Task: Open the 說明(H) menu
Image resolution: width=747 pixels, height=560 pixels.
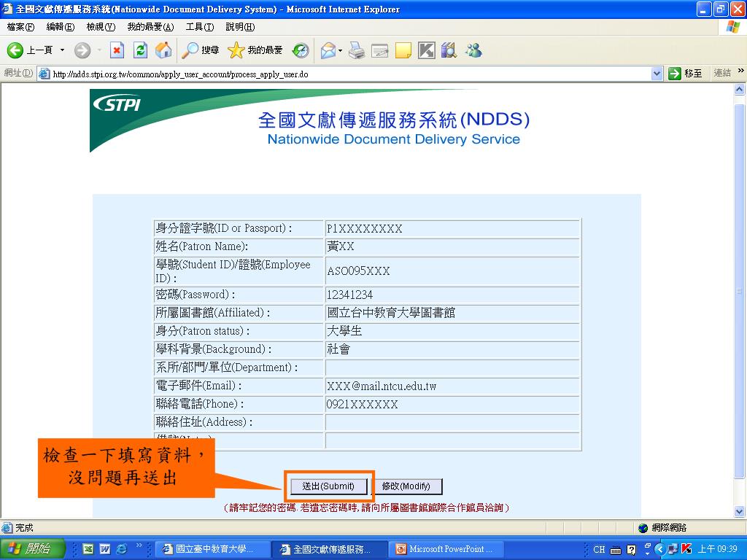Action: [x=240, y=27]
